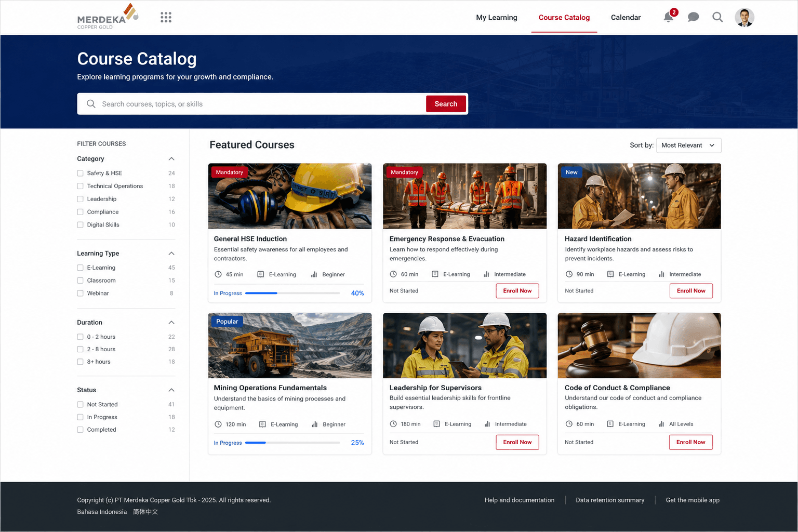
Task: Enable the Classroom learning type filter
Action: [80, 281]
